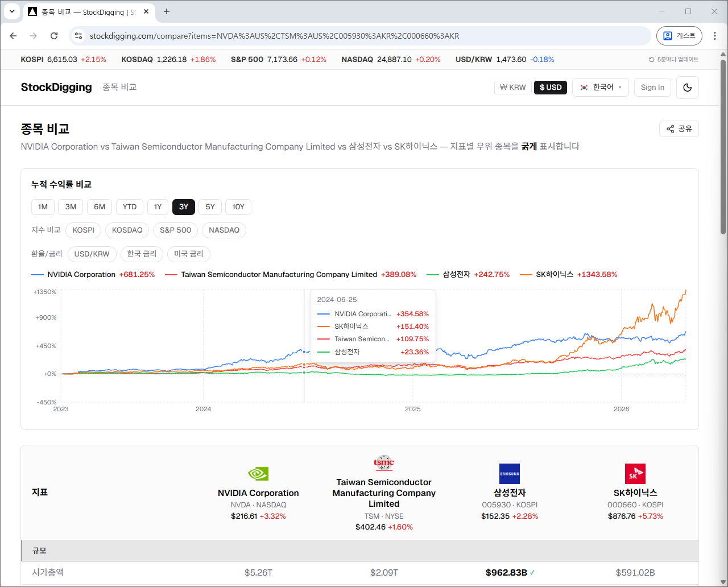728x587 pixels.
Task: Switch currency to KRW
Action: [513, 88]
